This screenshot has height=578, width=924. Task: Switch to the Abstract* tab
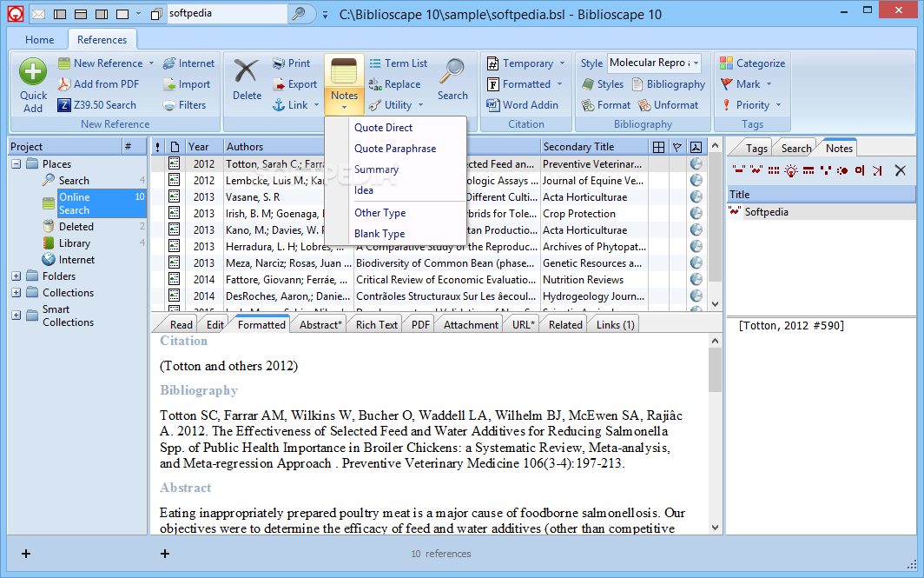point(320,324)
